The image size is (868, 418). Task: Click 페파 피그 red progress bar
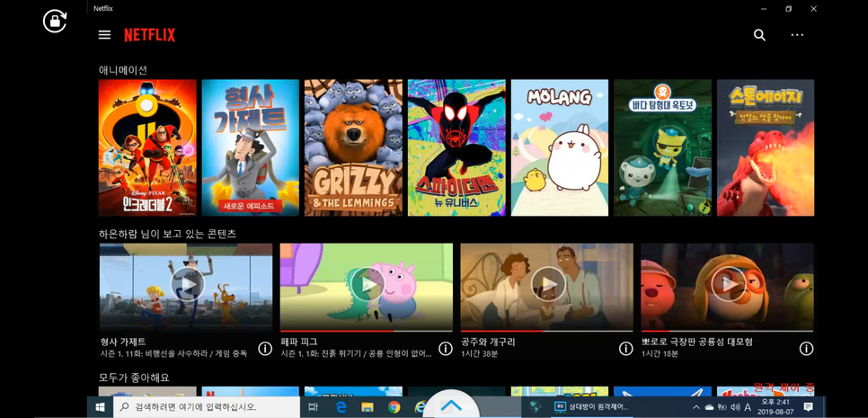[337, 331]
